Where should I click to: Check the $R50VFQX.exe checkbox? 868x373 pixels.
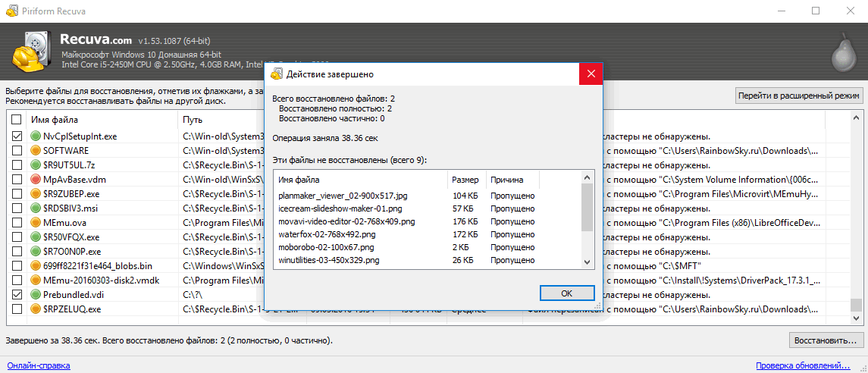pyautogui.click(x=17, y=237)
